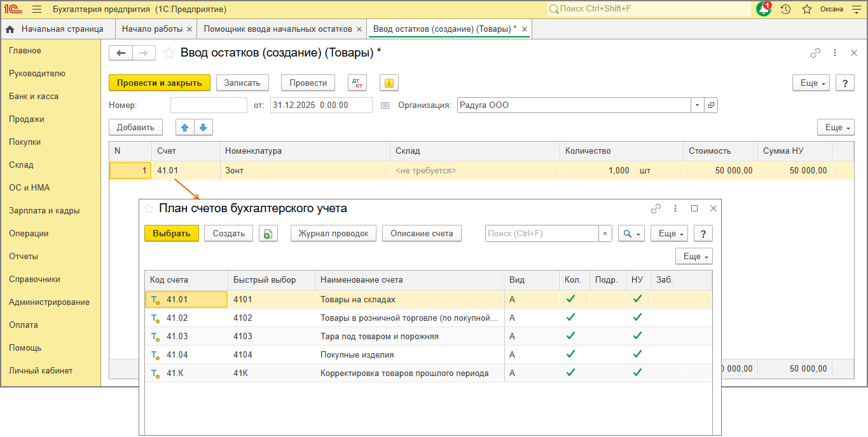Open Зарплата и кадры section
This screenshot has width=868, height=437.
point(45,210)
